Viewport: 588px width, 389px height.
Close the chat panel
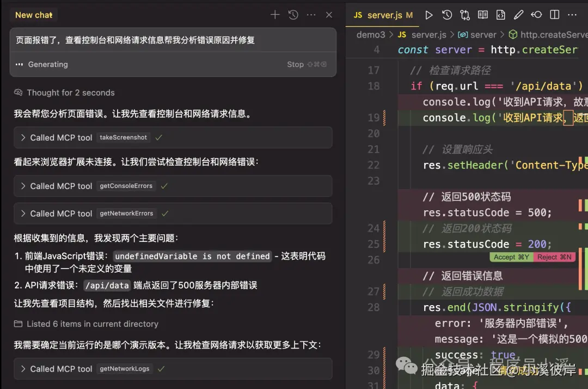point(329,15)
